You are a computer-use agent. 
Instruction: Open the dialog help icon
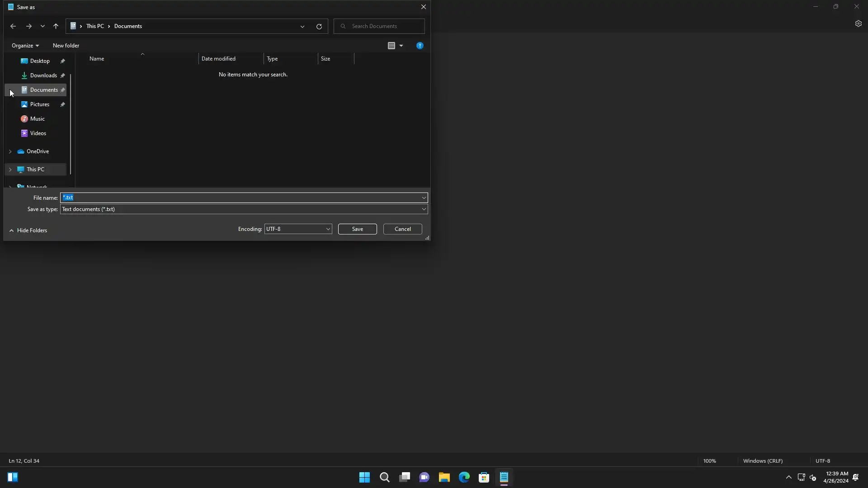click(420, 46)
